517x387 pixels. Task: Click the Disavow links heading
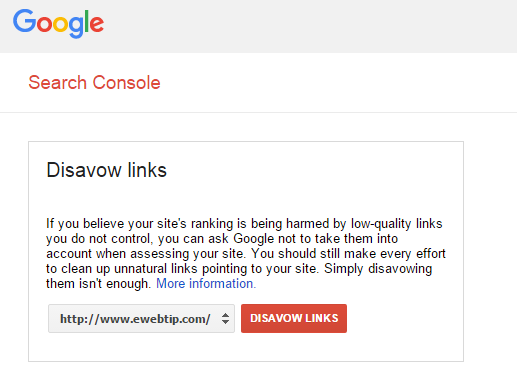coord(106,170)
